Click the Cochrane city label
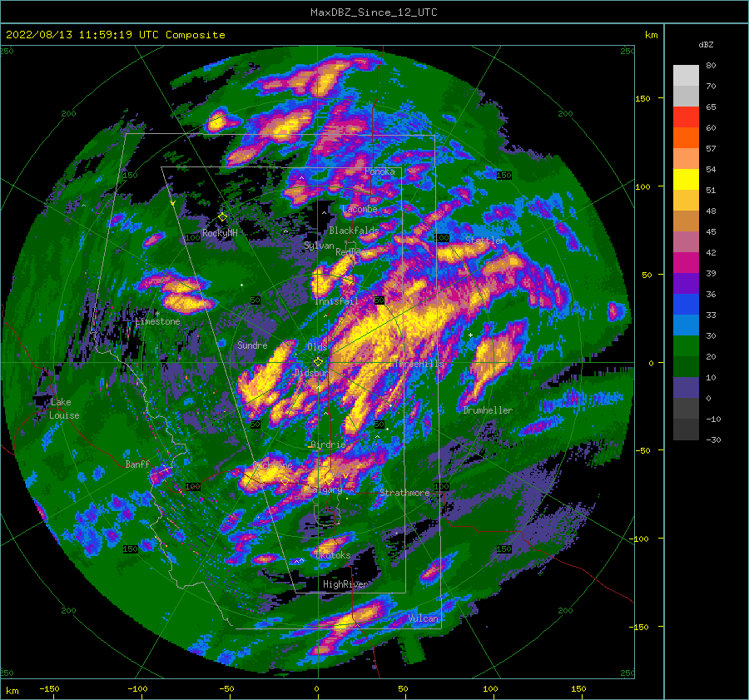This screenshot has height=700, width=749. [272, 465]
